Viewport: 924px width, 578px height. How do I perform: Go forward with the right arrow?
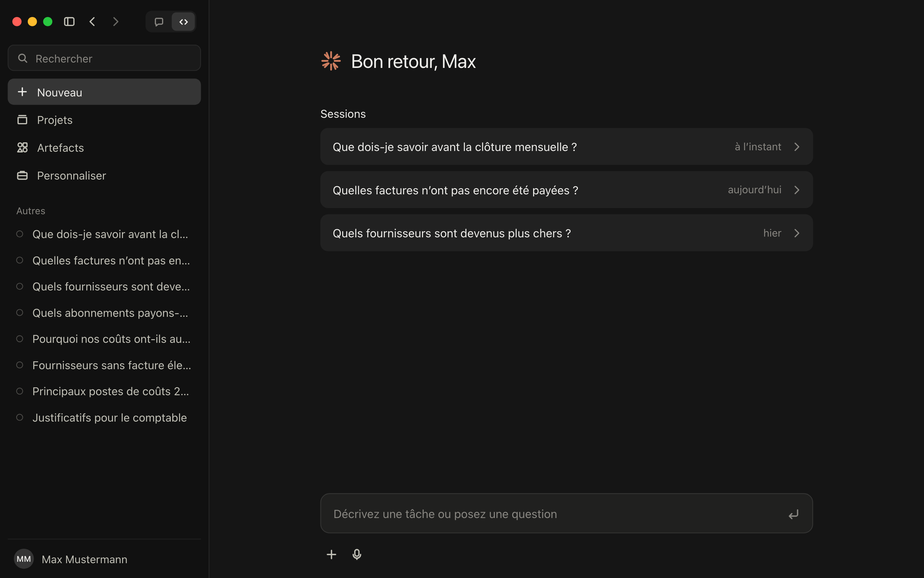tap(116, 22)
